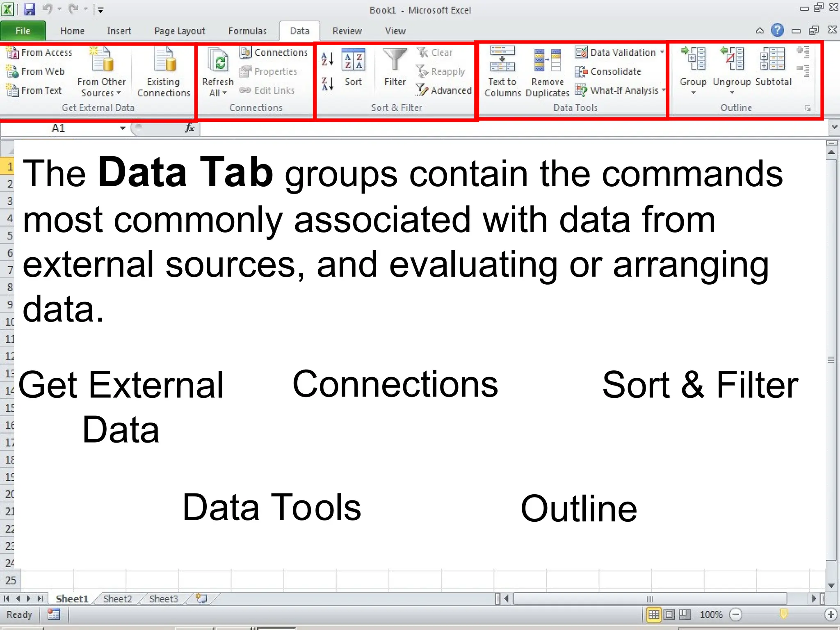Open the Name Box dropdown arrow
The height and width of the screenshot is (630, 840).
point(122,128)
